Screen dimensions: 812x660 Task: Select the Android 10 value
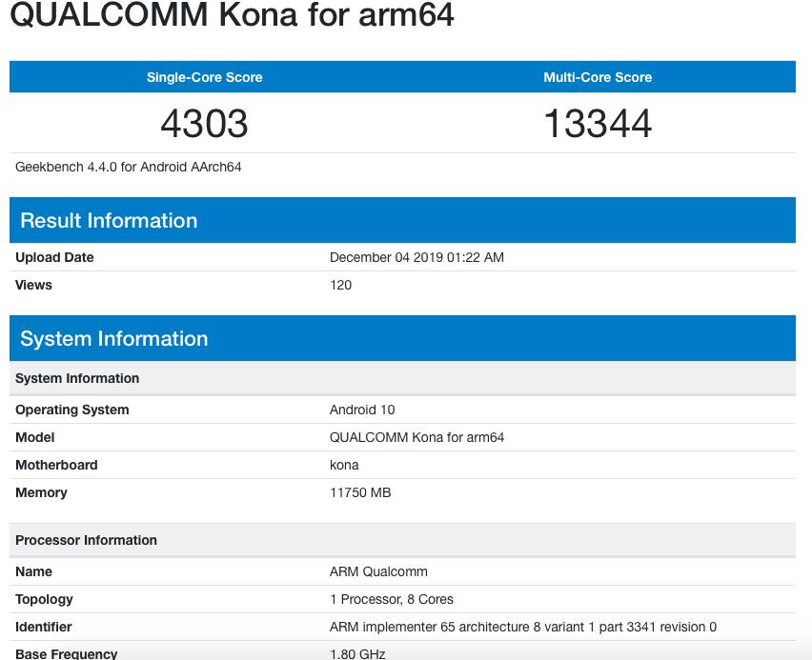tap(362, 410)
